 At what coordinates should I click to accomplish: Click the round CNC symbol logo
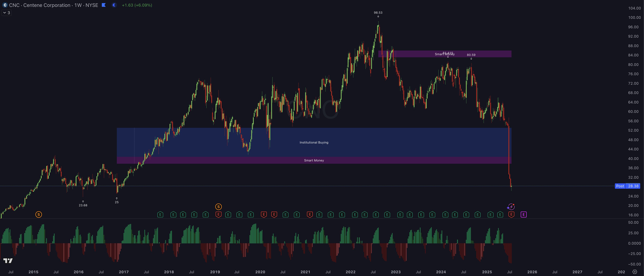(5, 5)
